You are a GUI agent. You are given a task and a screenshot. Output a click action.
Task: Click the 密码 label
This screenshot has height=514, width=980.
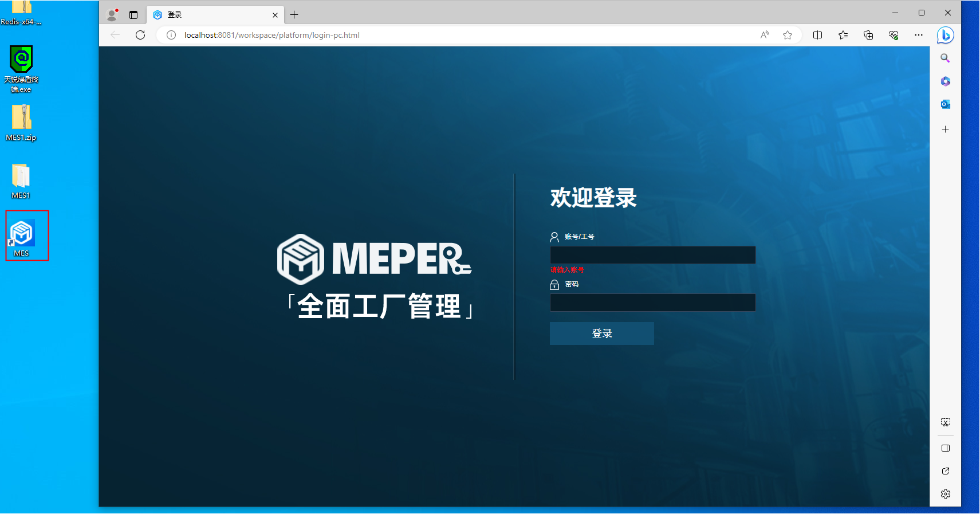(572, 284)
